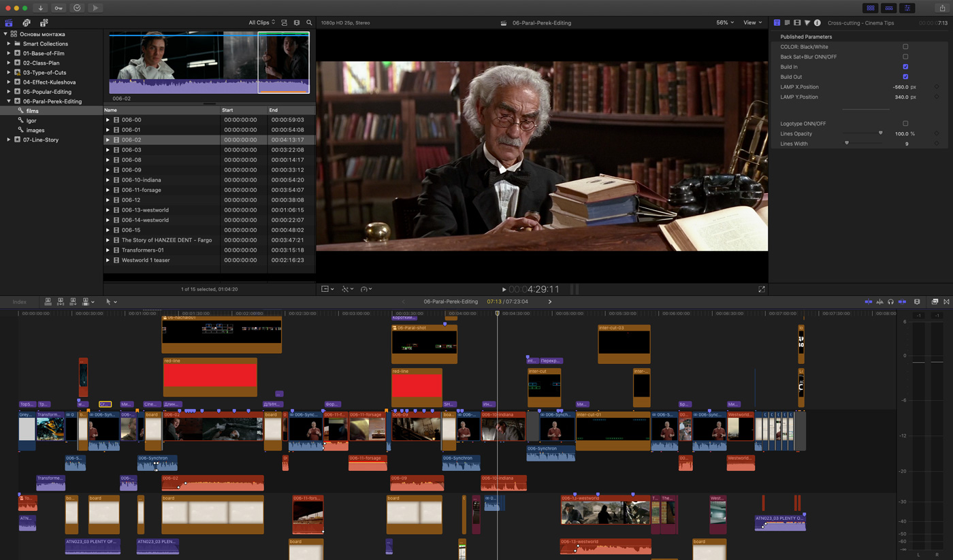Open the All Clips filter dropdown
The height and width of the screenshot is (560, 953).
(262, 22)
